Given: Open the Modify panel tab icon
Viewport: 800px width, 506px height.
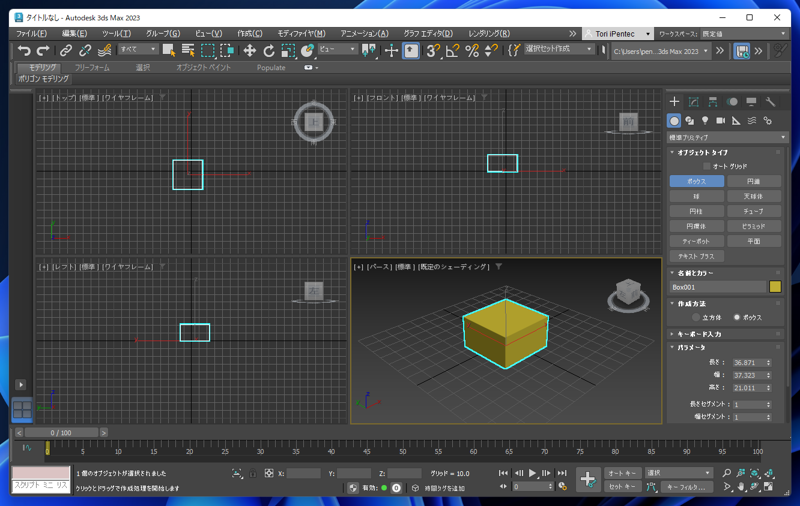Looking at the screenshot, I should click(x=693, y=102).
